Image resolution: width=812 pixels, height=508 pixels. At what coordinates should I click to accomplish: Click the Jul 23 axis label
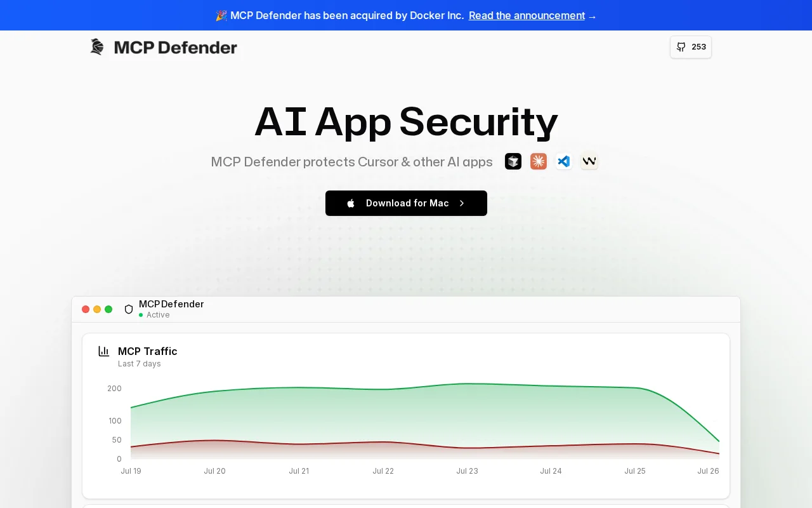(x=467, y=471)
